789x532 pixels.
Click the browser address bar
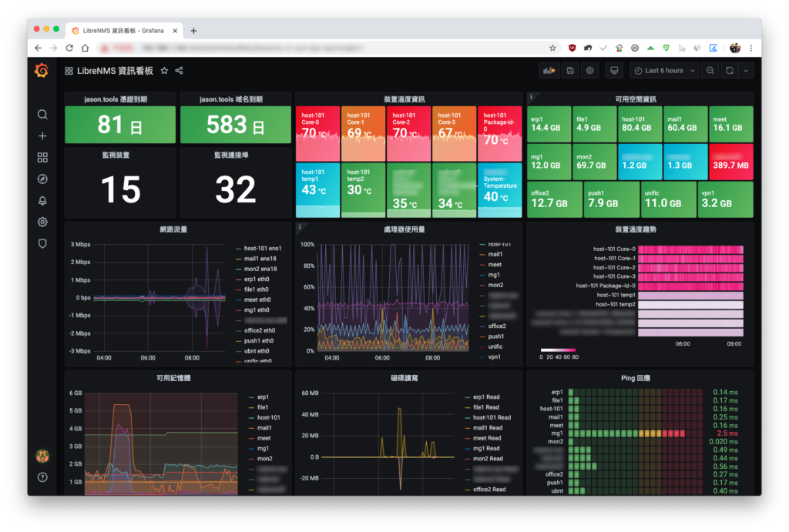(x=322, y=49)
